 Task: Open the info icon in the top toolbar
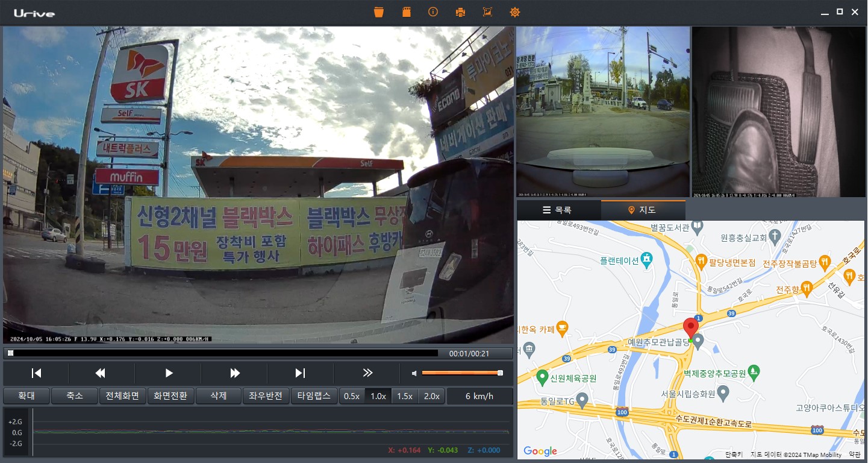tap(433, 12)
